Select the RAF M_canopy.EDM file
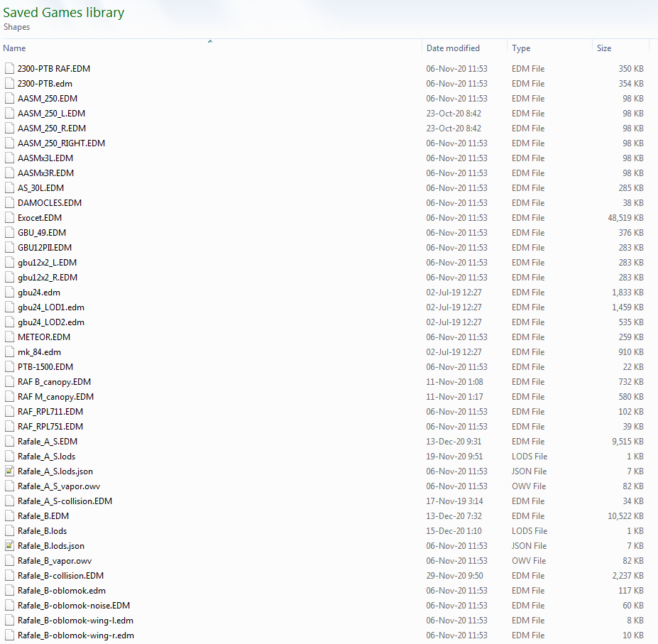This screenshot has height=644, width=658. (55, 397)
